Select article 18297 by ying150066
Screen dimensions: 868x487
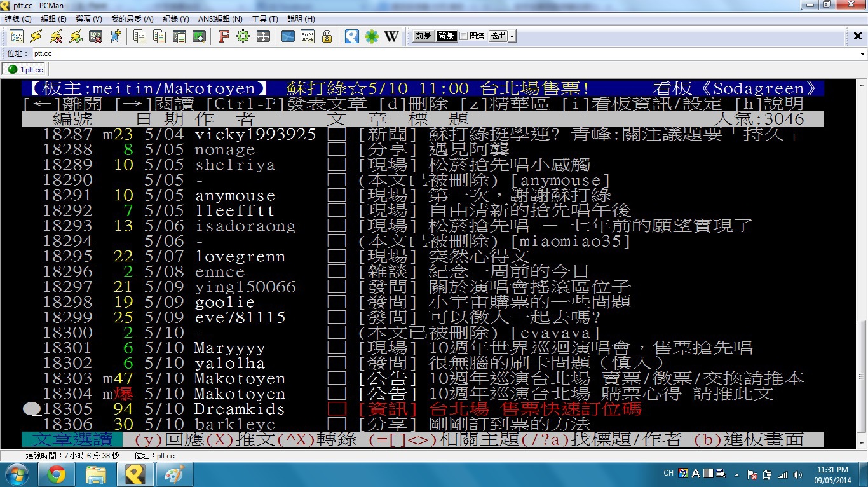[x=423, y=287]
